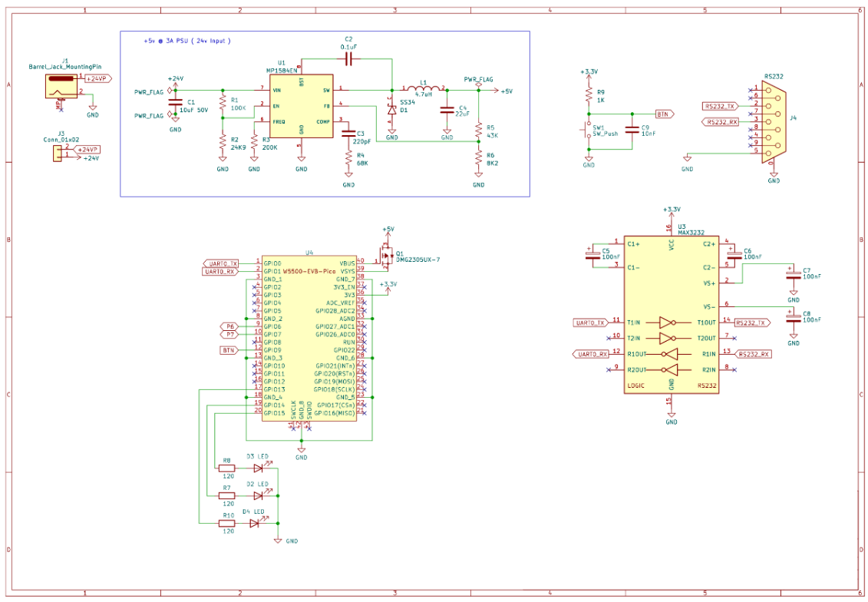The height and width of the screenshot is (602, 868).
Task: Click the GND symbol below MAX3232 pin 15
Action: coord(672,418)
